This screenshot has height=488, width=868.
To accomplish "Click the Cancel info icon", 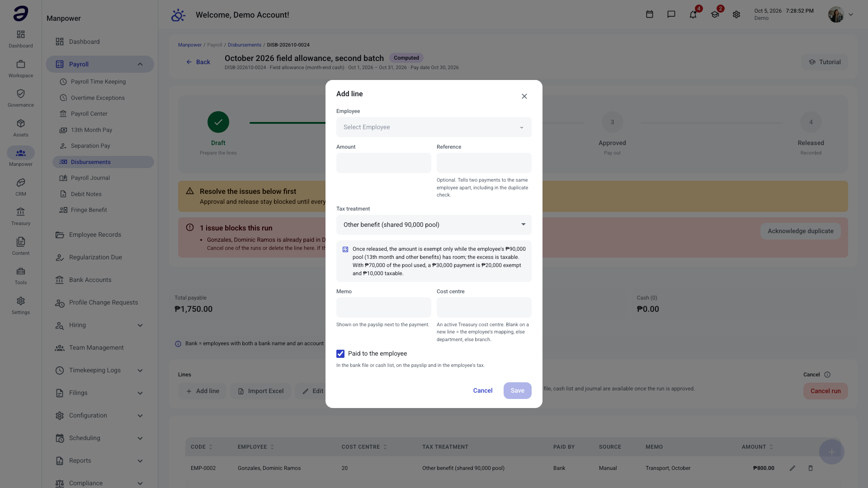I will [x=827, y=375].
